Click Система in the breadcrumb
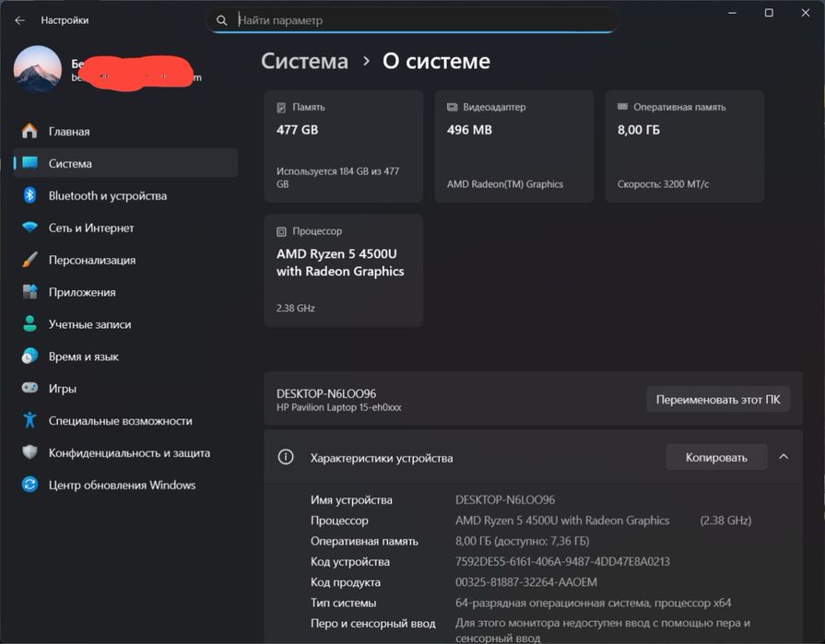Image resolution: width=825 pixels, height=644 pixels. [304, 61]
